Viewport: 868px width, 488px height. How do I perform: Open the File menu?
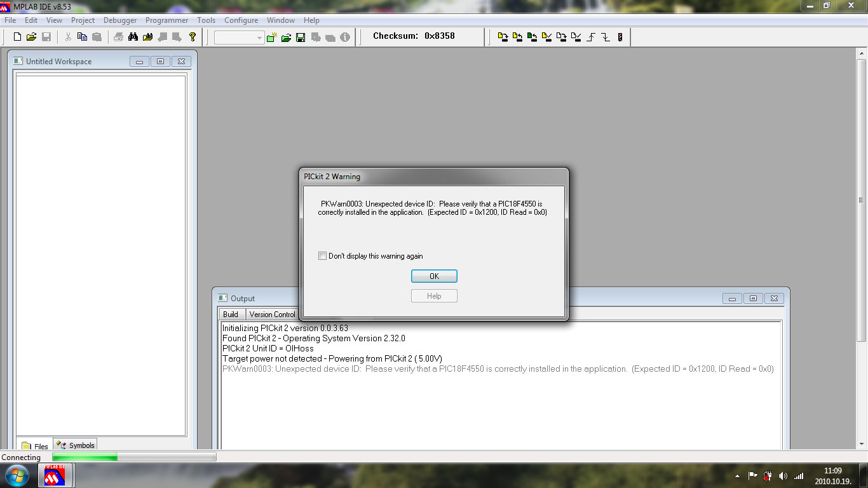[x=10, y=20]
